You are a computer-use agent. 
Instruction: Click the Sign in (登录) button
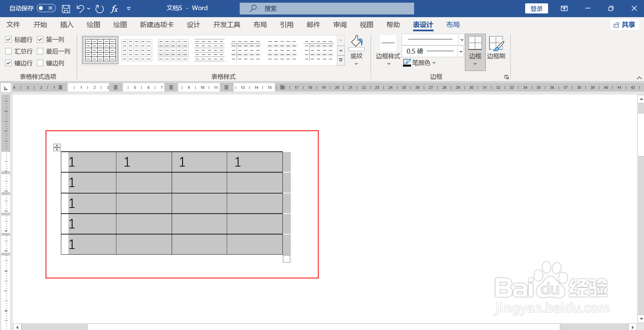(x=536, y=8)
